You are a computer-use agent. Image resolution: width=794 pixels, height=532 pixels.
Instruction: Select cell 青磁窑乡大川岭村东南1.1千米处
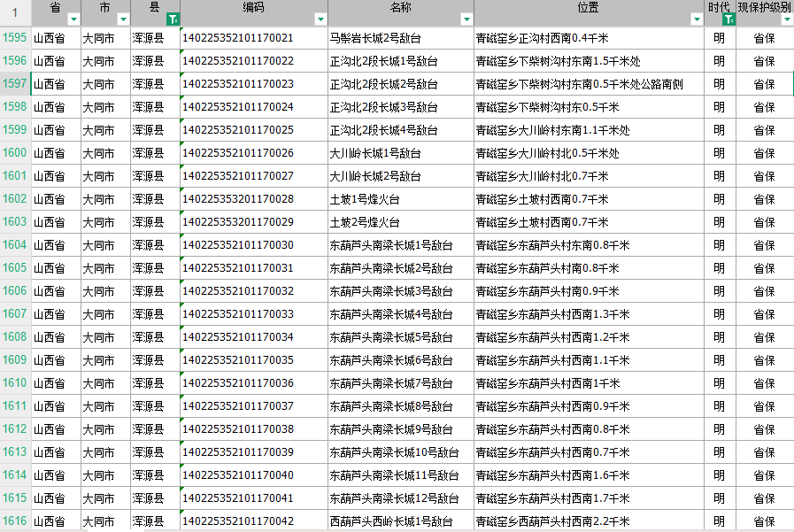589,130
